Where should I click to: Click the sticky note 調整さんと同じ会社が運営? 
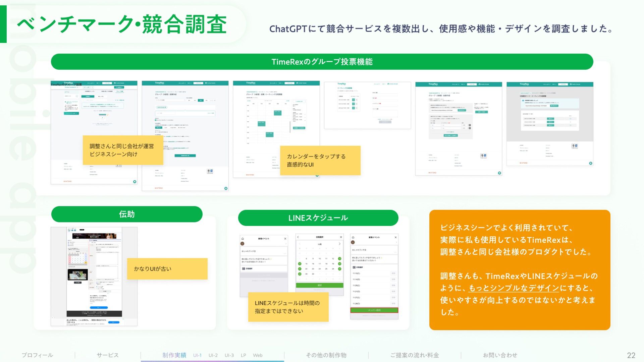point(123,150)
